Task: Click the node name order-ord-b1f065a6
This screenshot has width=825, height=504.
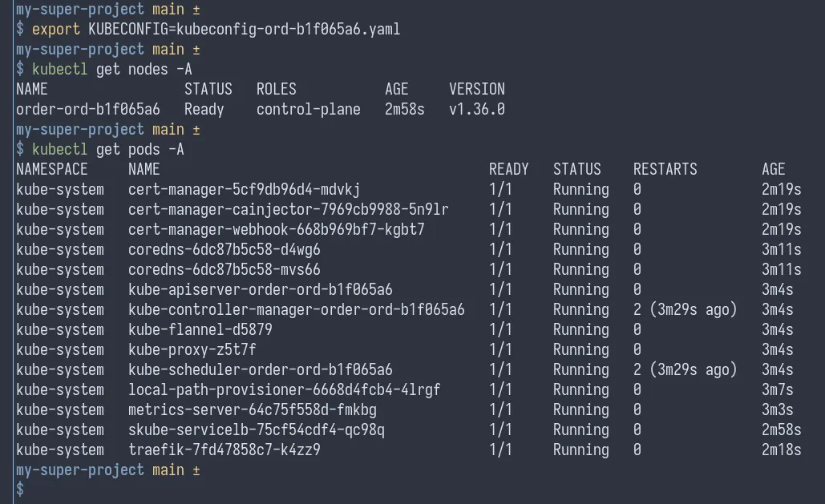Action: 88,110
